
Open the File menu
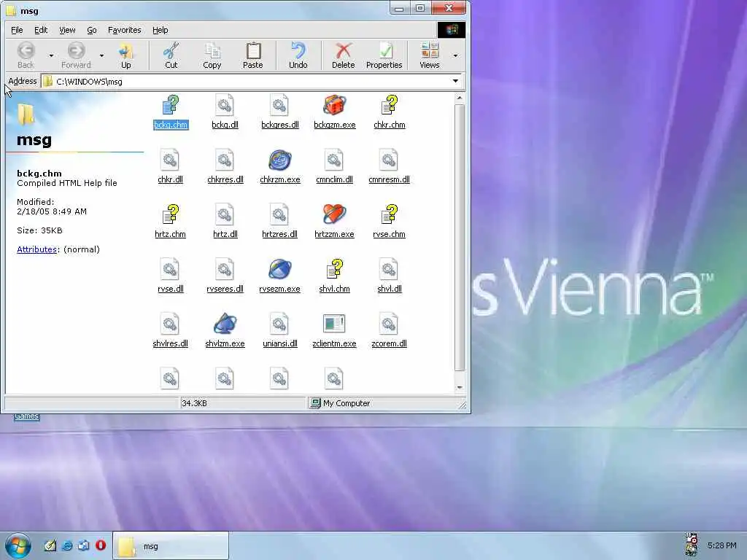click(x=17, y=30)
